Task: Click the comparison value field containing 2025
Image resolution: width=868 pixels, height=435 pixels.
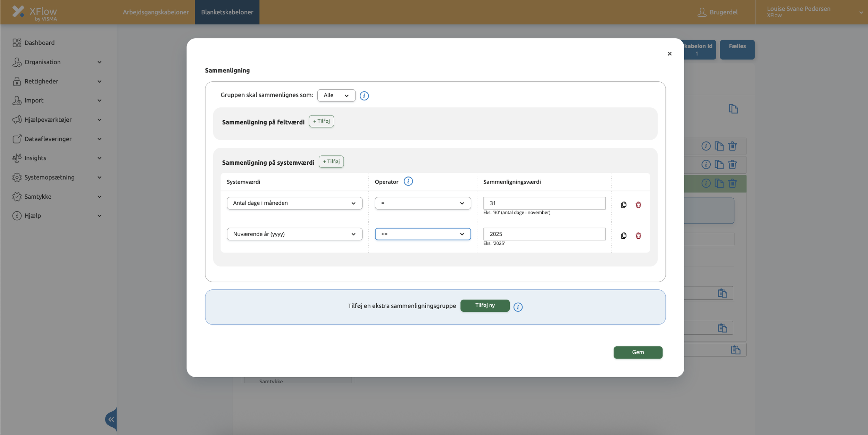Action: pos(544,234)
